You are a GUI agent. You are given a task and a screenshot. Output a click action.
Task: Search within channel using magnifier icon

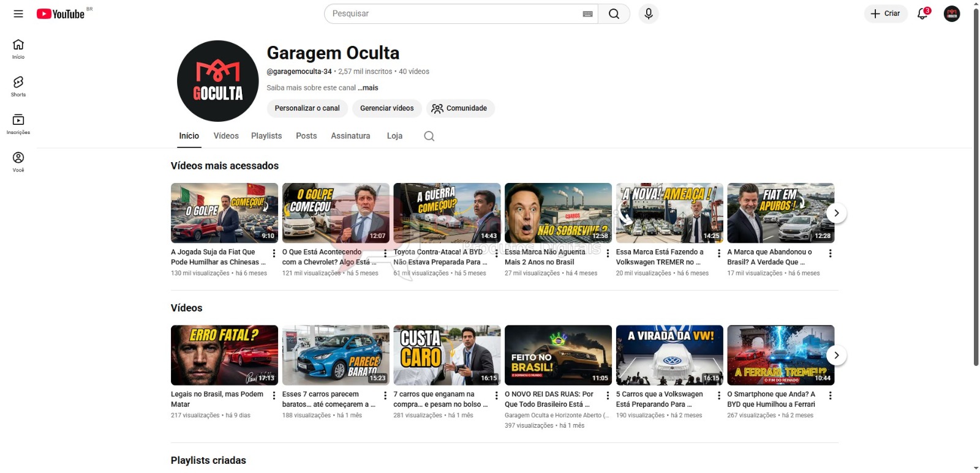point(429,136)
